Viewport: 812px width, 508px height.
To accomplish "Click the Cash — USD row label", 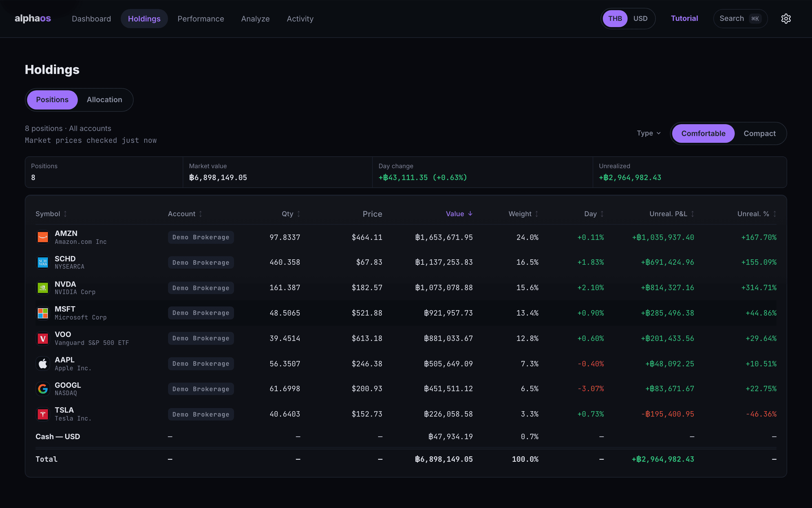I will (58, 436).
